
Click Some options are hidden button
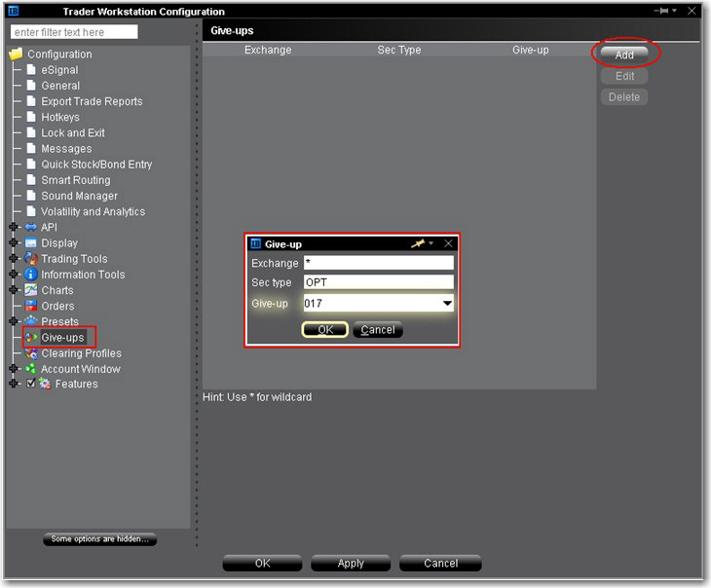tap(99, 539)
